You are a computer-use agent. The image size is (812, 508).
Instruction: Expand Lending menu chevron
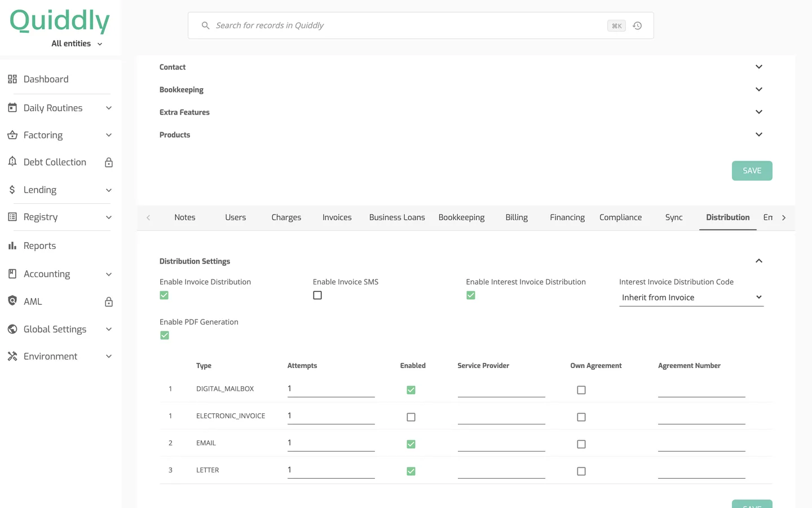point(109,190)
